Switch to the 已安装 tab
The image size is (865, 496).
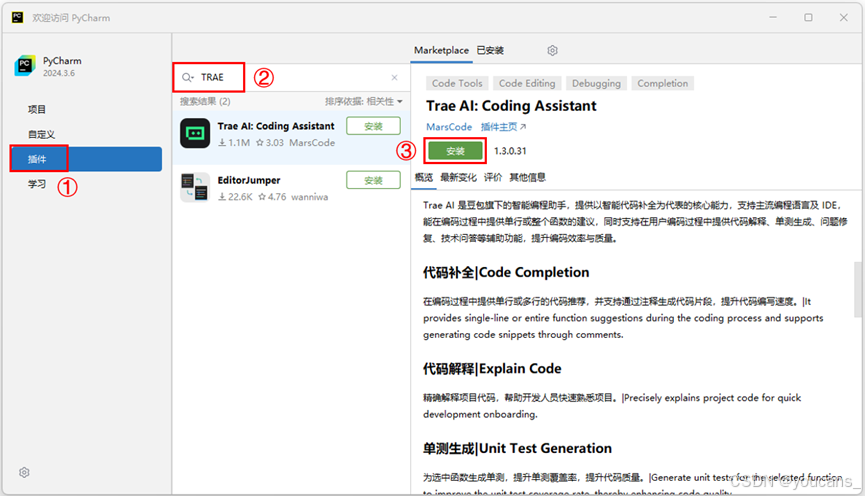pyautogui.click(x=490, y=50)
